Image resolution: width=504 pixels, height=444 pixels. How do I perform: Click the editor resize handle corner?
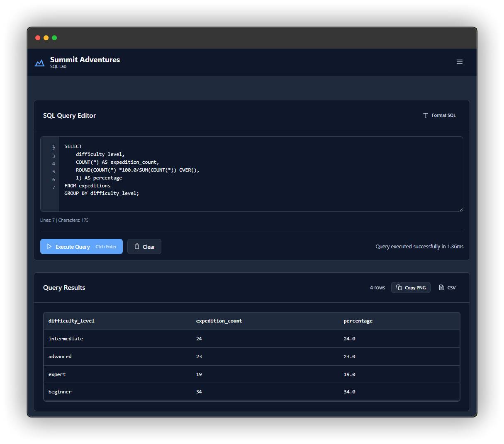[461, 209]
